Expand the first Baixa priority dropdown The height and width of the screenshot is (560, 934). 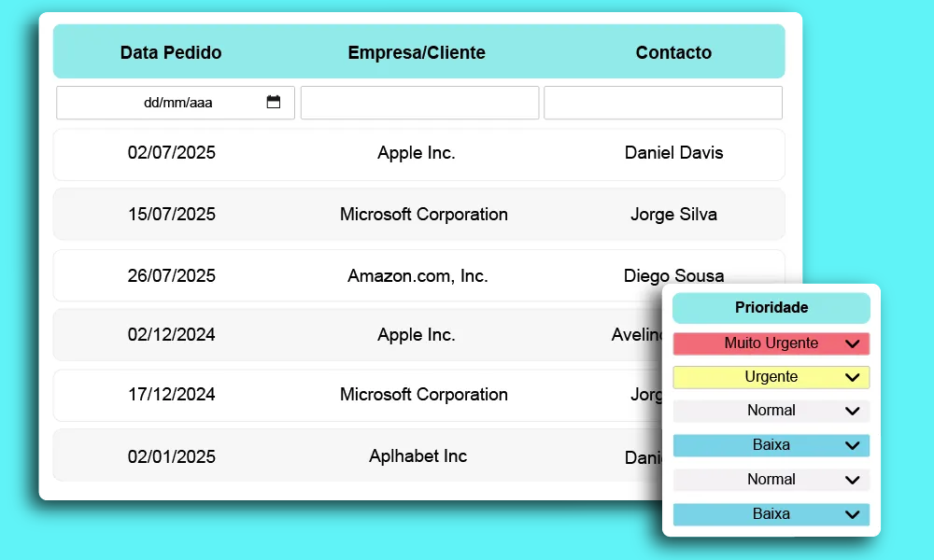point(851,445)
